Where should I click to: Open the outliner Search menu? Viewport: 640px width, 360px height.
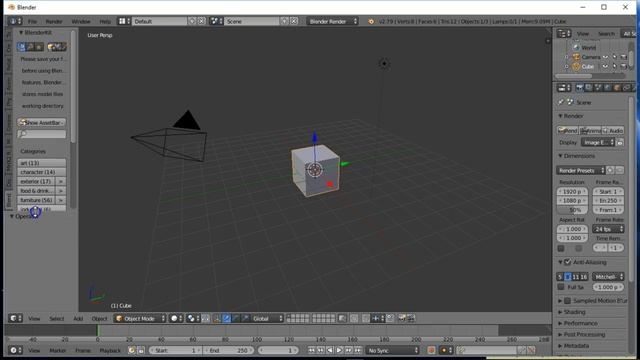[606, 33]
